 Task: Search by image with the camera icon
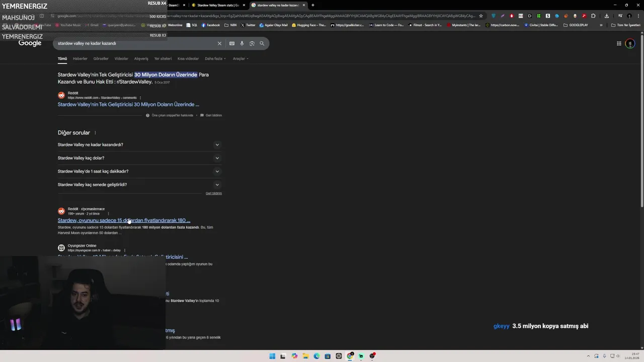[x=252, y=43]
